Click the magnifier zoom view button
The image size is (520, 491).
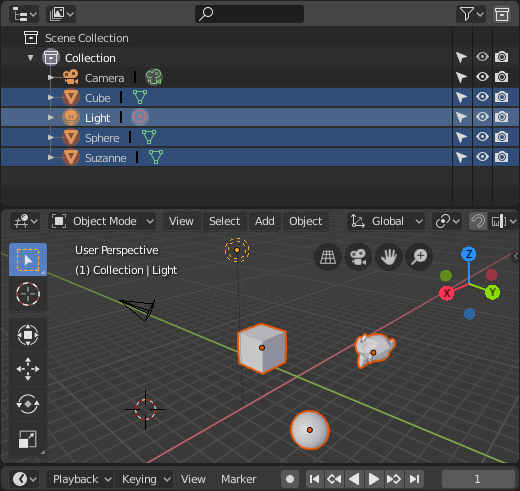coord(419,257)
